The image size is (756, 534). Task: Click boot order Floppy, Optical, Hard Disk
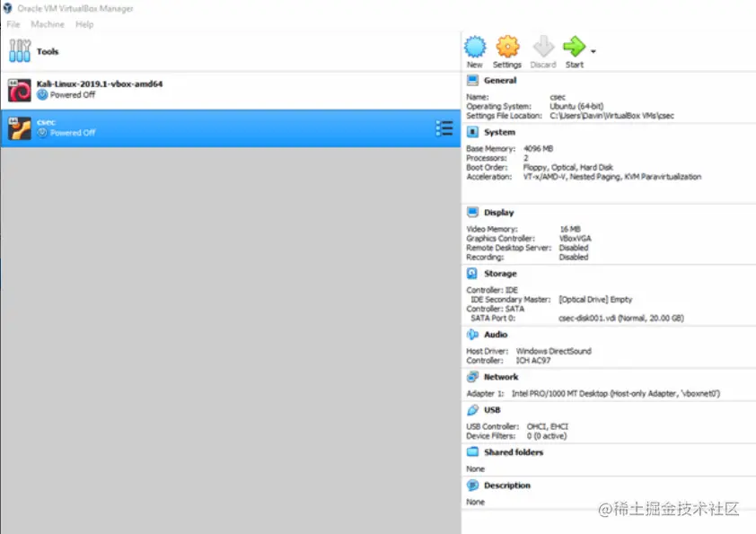pos(568,168)
